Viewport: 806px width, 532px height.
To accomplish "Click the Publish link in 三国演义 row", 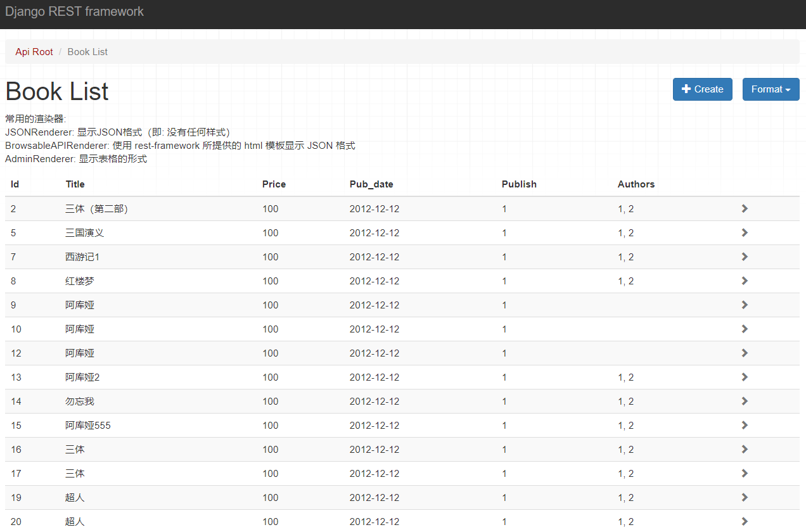I will [504, 233].
